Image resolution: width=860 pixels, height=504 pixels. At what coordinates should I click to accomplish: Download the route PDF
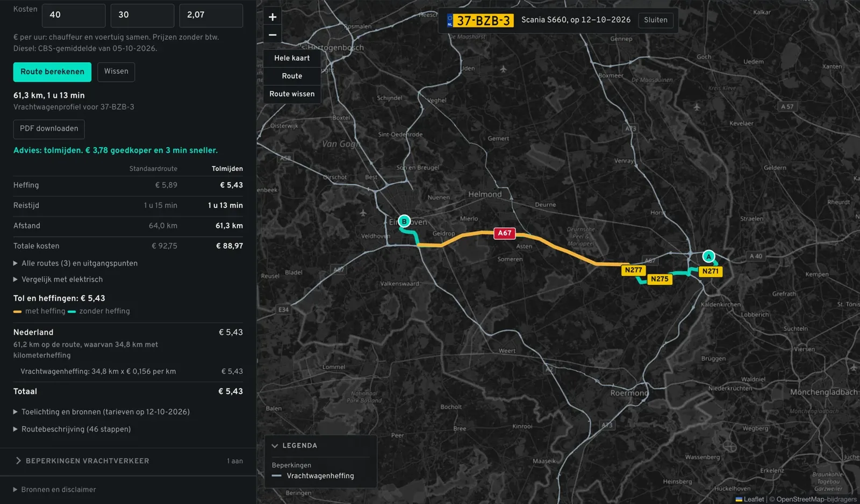click(49, 129)
